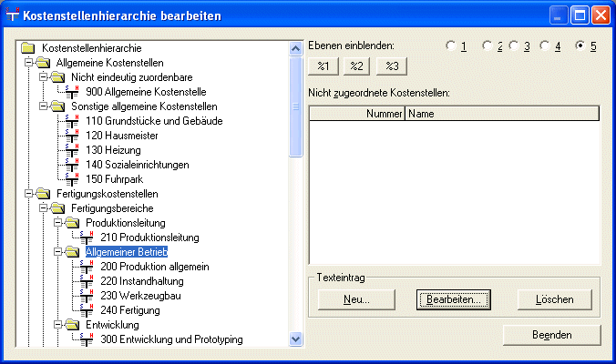Create a new text entry with Neu...
616x364 pixels.
click(x=356, y=299)
